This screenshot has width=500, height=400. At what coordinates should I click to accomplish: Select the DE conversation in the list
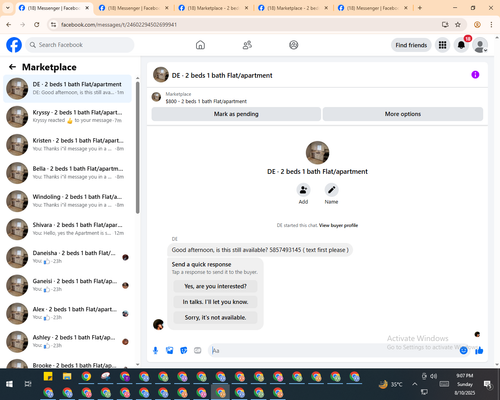pyautogui.click(x=67, y=89)
